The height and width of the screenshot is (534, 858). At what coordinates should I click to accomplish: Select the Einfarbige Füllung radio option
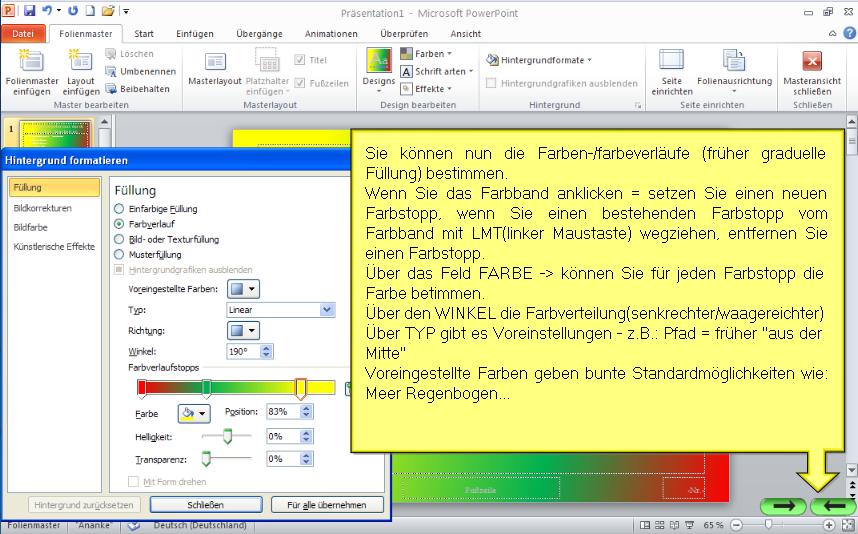click(120, 209)
